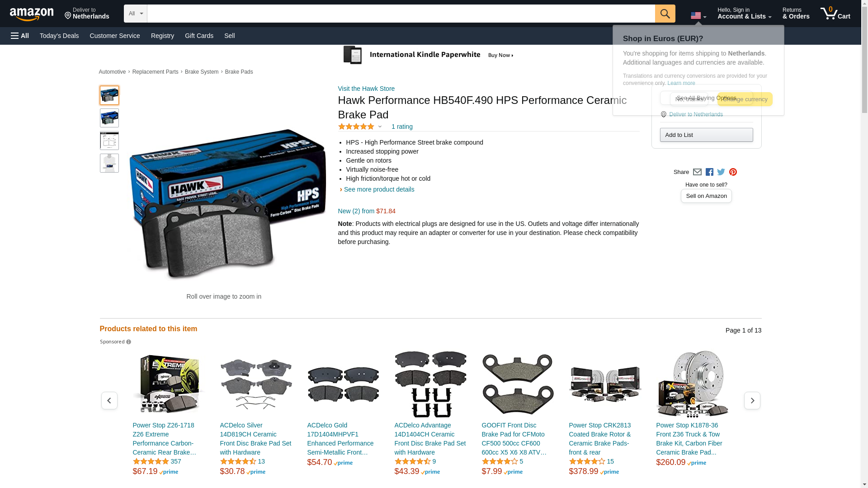Click the Add to List button
Viewport: 868px width, 488px height.
pos(706,135)
